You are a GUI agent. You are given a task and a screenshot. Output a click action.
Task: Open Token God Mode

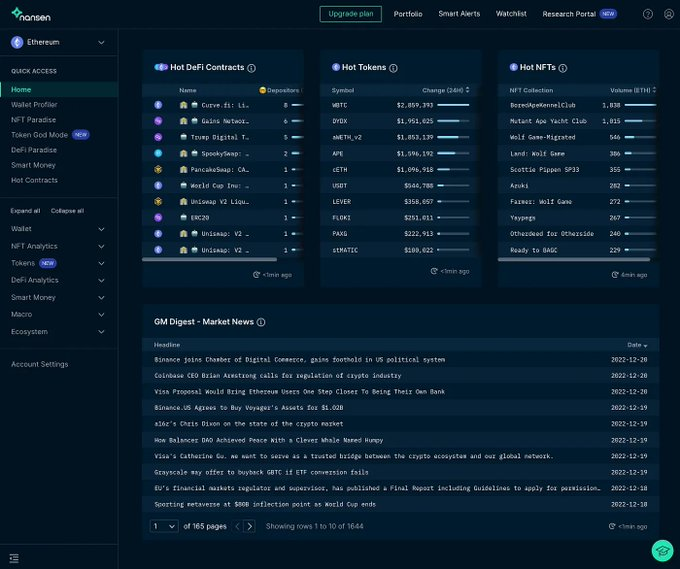point(50,135)
